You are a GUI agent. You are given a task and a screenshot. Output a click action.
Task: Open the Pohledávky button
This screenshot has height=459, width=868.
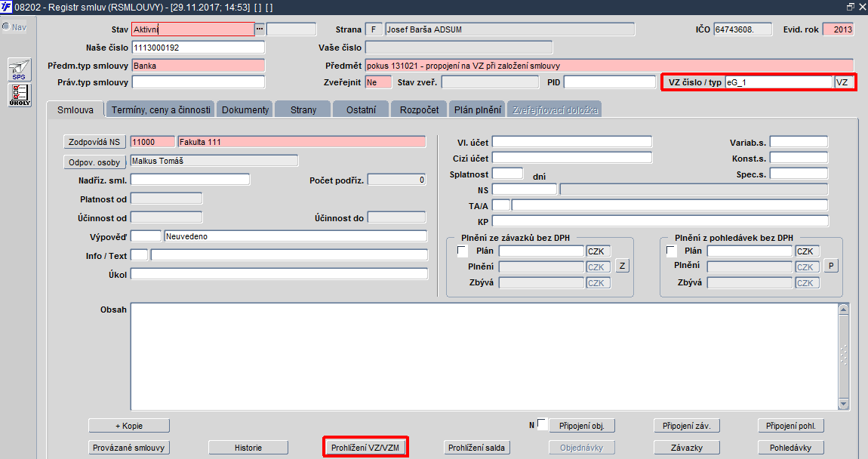point(790,448)
